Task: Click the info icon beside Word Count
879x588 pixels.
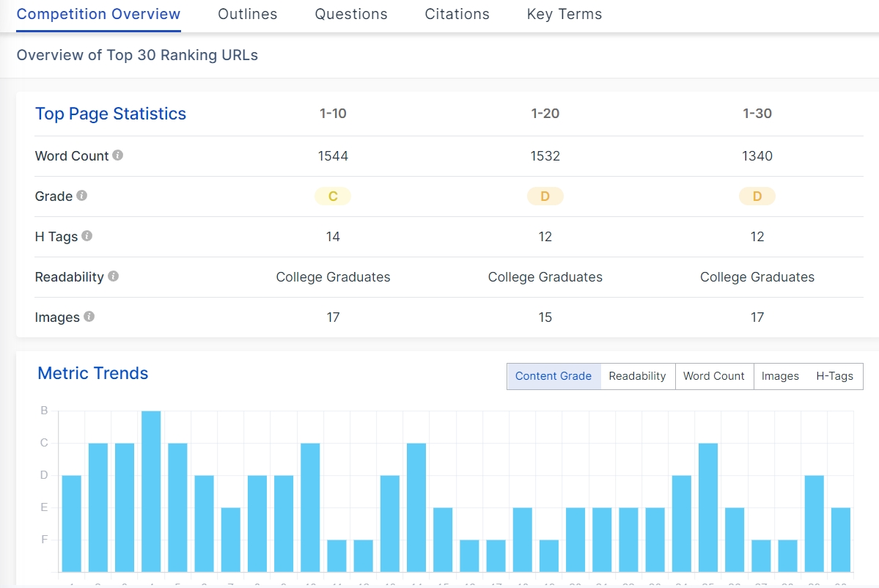Action: click(x=118, y=155)
